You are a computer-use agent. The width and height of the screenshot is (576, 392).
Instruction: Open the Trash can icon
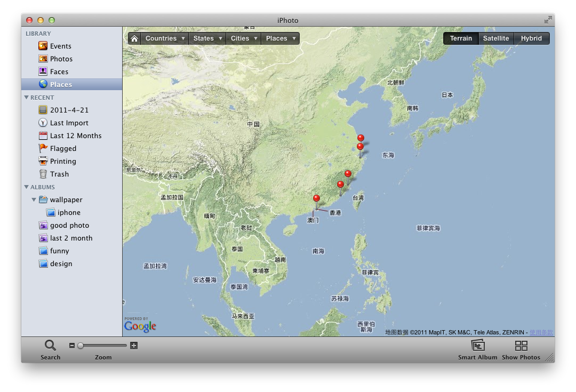tap(43, 174)
